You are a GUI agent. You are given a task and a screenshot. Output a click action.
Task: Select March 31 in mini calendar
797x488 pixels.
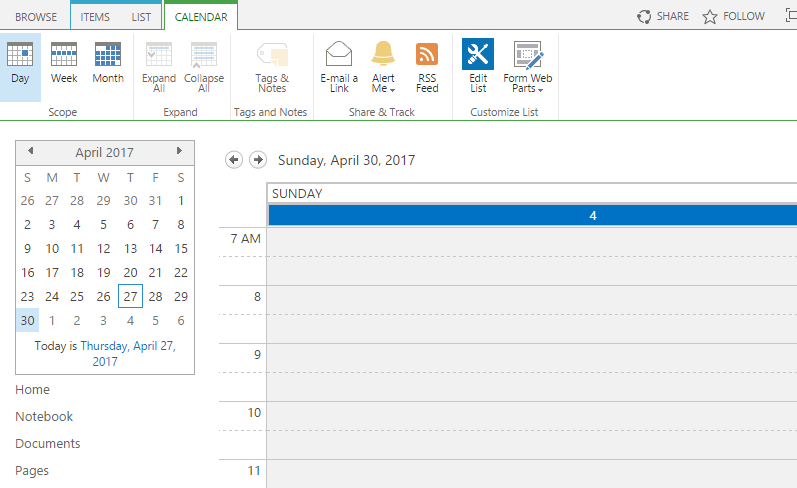click(155, 201)
